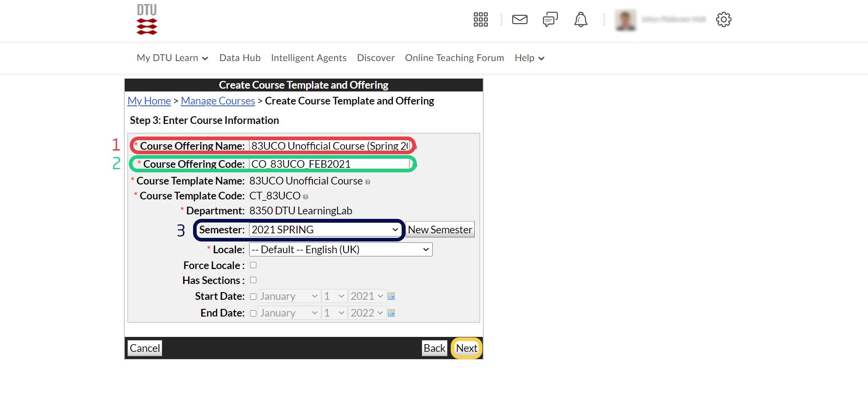Click the DTU logo

[x=147, y=19]
